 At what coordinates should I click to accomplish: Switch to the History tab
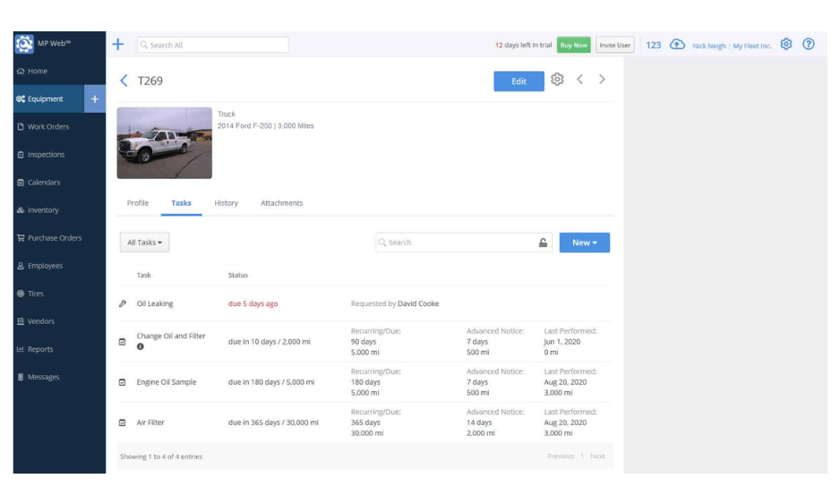[x=226, y=203]
